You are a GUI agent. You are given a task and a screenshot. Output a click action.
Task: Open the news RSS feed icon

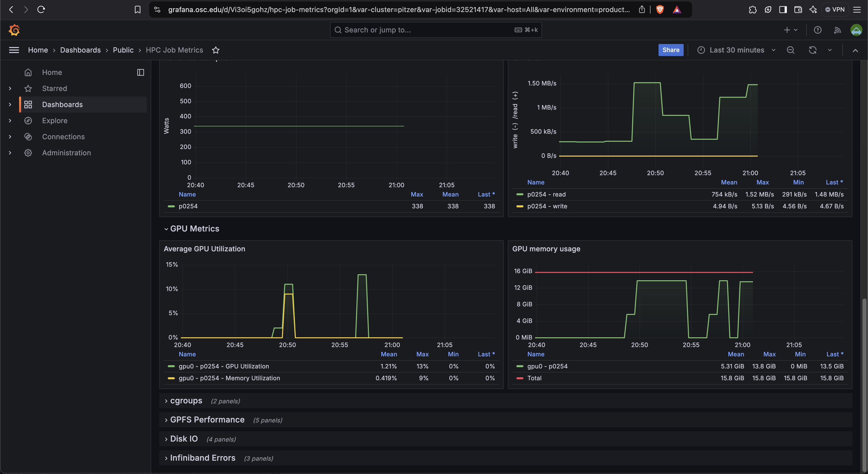(x=837, y=30)
